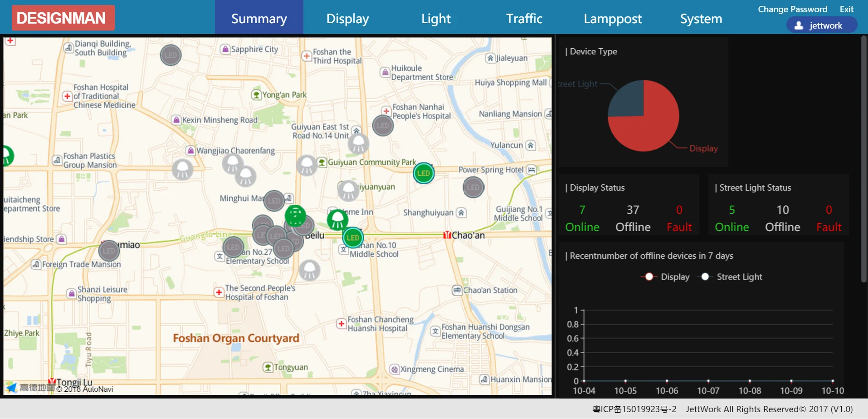This screenshot has width=868, height=419.
Task: Click the right panel vertical scrollbar
Action: [x=863, y=159]
